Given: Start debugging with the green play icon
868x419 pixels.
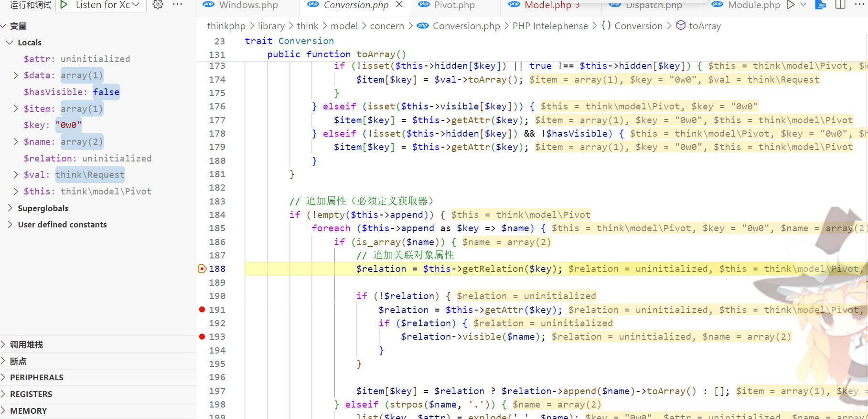Looking at the screenshot, I should coord(64,5).
